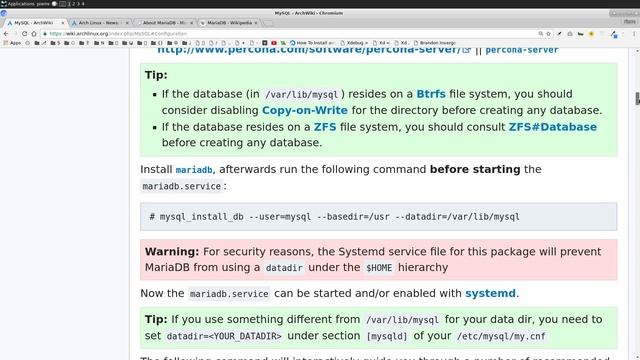Open the Copy-on-Write link
Image resolution: width=640 pixels, height=360 pixels.
304,110
